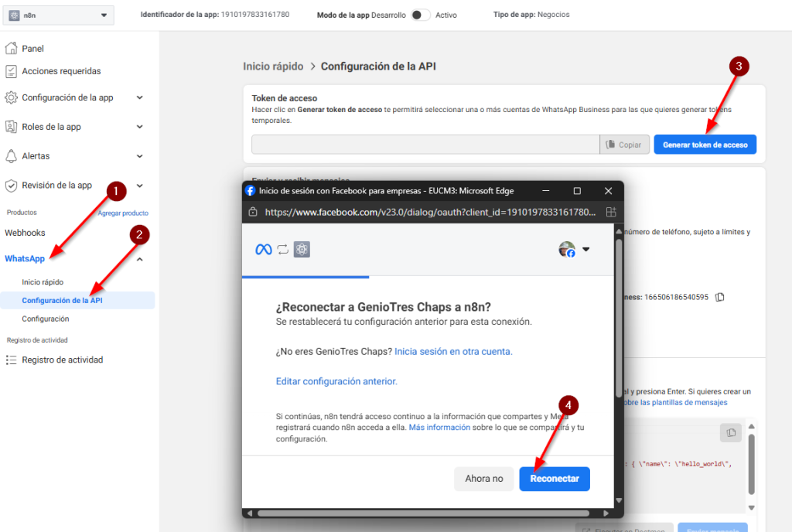
Task: Copy the WhatsApp Business account ID
Action: 720,297
